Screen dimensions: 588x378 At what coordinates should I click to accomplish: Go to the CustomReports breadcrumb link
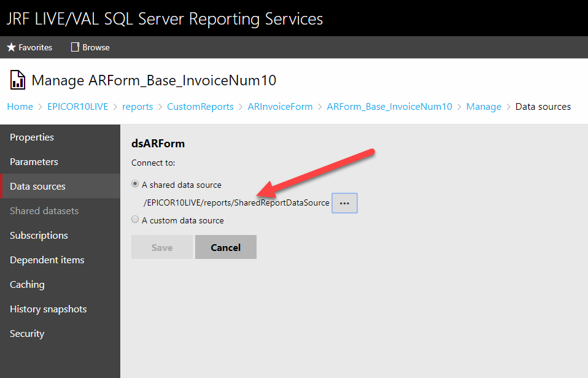[x=200, y=107]
